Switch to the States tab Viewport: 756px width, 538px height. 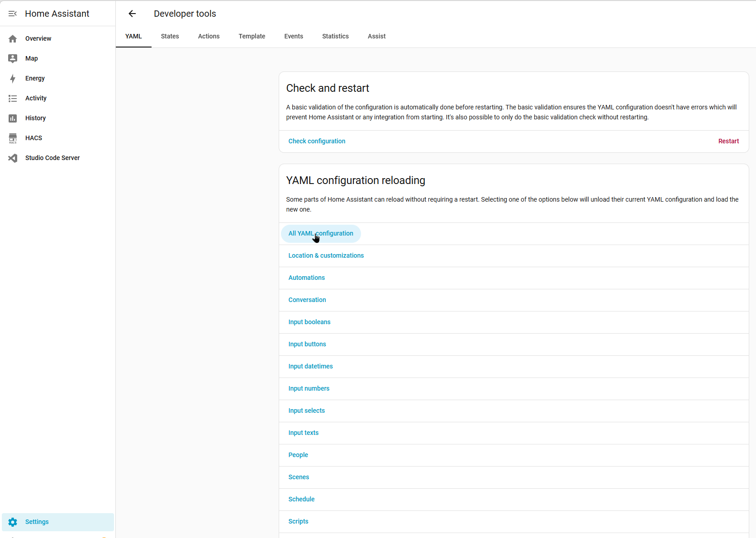(170, 36)
